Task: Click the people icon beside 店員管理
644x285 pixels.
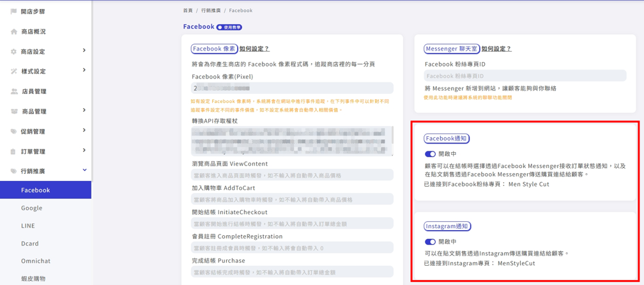Action: [x=14, y=91]
